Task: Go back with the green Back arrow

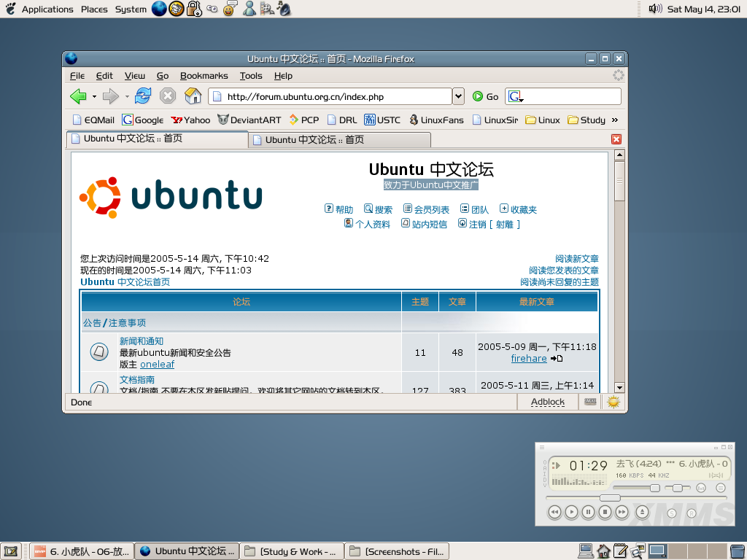Action: (x=78, y=97)
